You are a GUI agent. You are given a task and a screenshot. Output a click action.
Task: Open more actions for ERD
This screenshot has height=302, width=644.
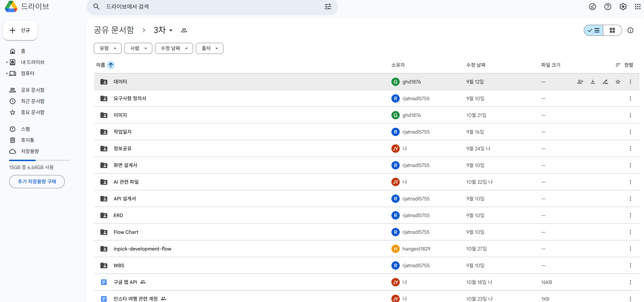pyautogui.click(x=630, y=215)
